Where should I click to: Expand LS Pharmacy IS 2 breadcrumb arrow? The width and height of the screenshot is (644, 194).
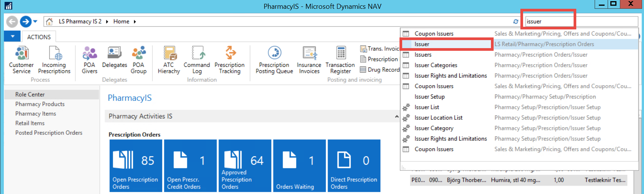pos(107,22)
